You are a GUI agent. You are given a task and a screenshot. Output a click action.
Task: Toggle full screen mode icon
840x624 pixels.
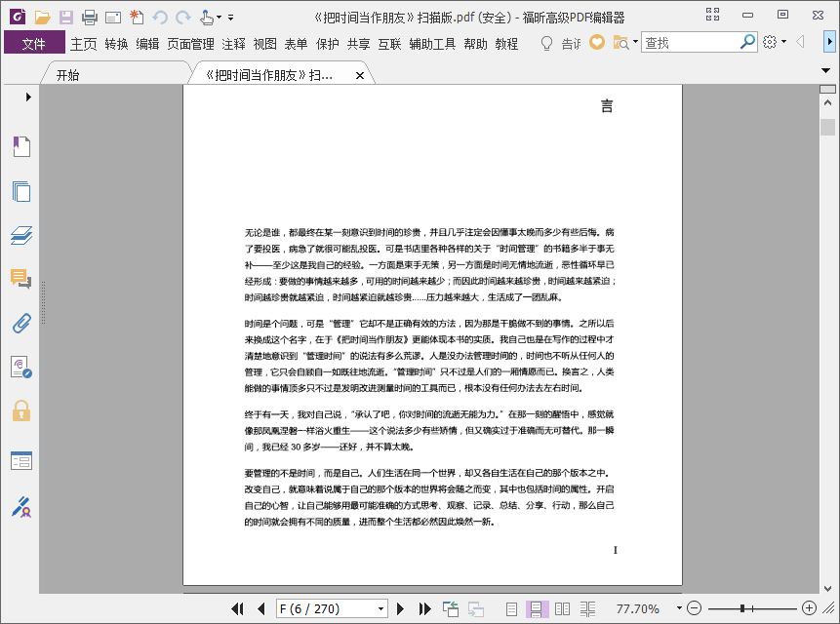click(x=712, y=15)
